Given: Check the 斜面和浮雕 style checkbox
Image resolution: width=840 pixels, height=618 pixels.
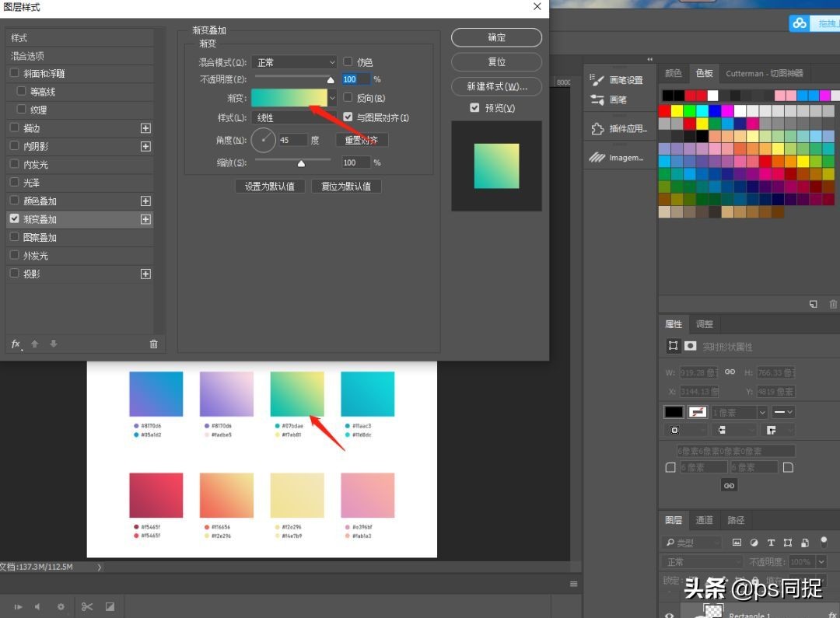Looking at the screenshot, I should [x=14, y=74].
